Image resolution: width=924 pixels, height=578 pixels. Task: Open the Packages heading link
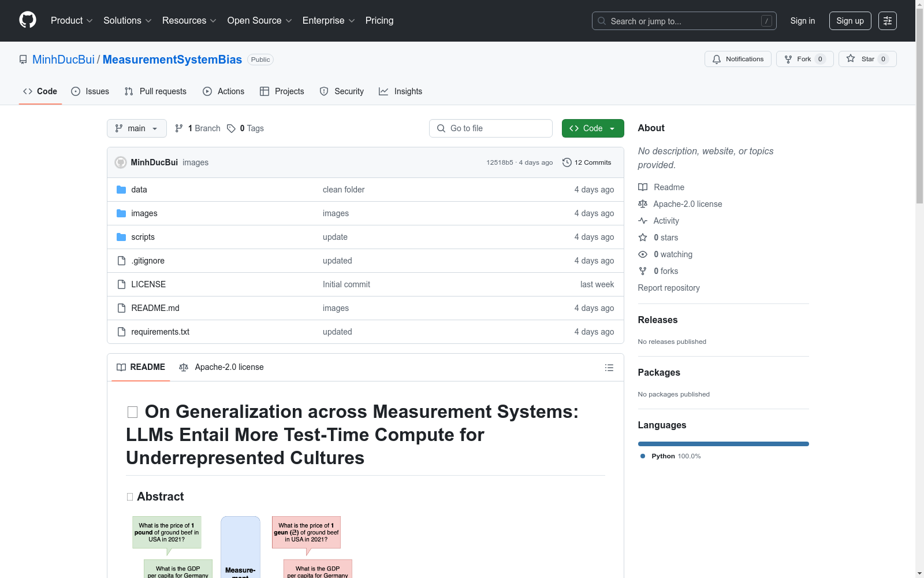659,372
